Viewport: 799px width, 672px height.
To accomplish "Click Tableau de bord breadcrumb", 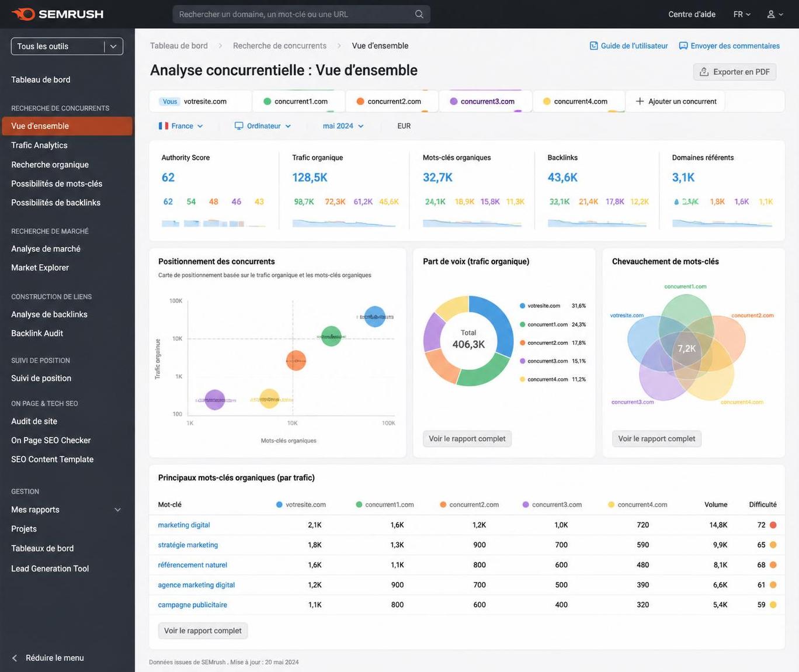I will [x=179, y=46].
